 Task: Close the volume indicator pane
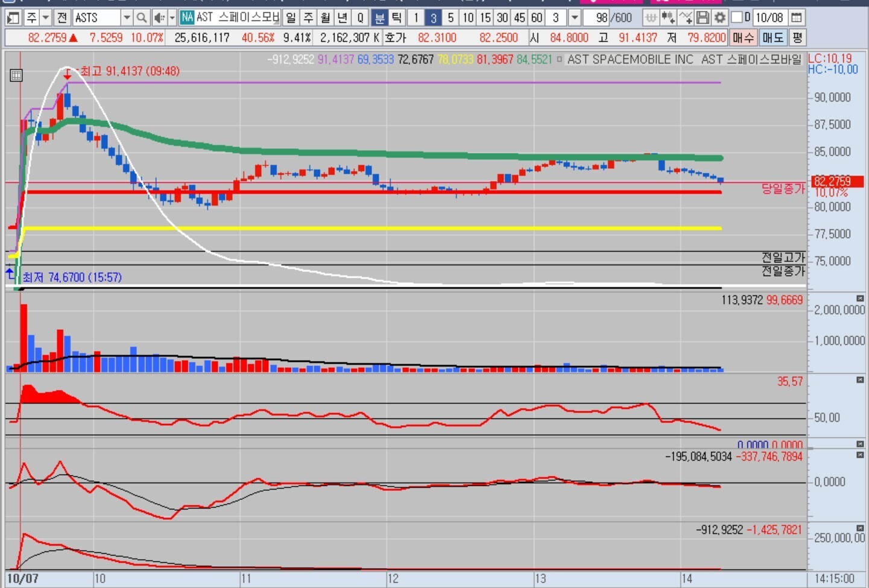(x=860, y=299)
